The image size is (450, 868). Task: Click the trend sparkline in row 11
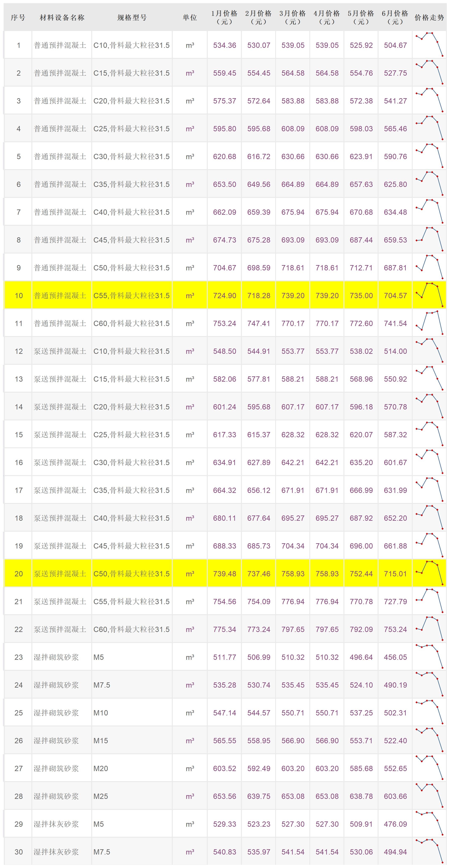429,322
